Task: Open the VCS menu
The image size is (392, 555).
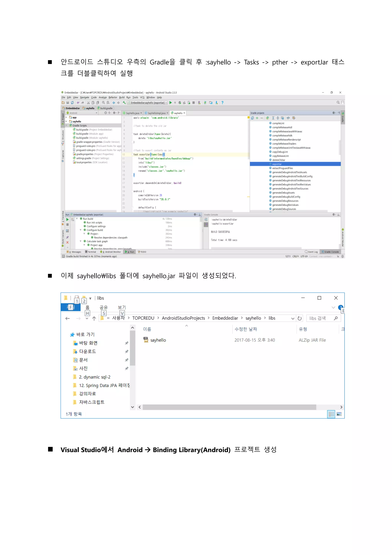Action: pos(142,97)
